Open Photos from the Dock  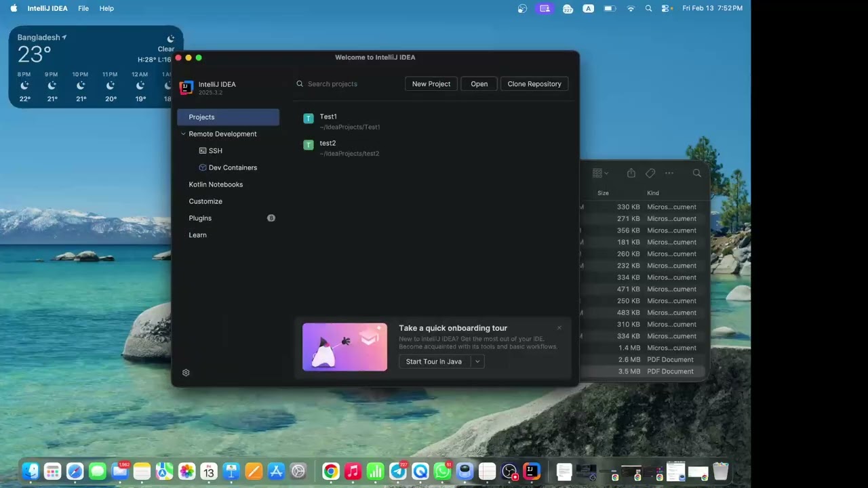pyautogui.click(x=186, y=471)
